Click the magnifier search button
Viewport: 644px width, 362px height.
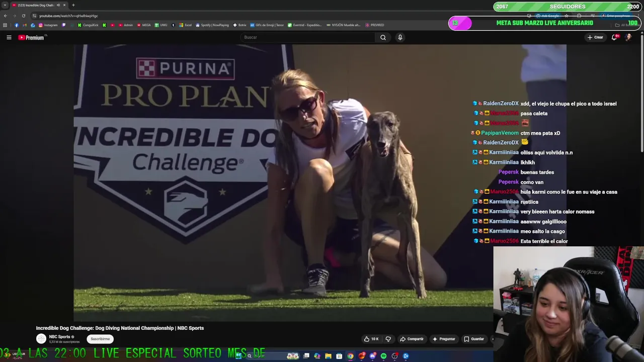tap(383, 37)
